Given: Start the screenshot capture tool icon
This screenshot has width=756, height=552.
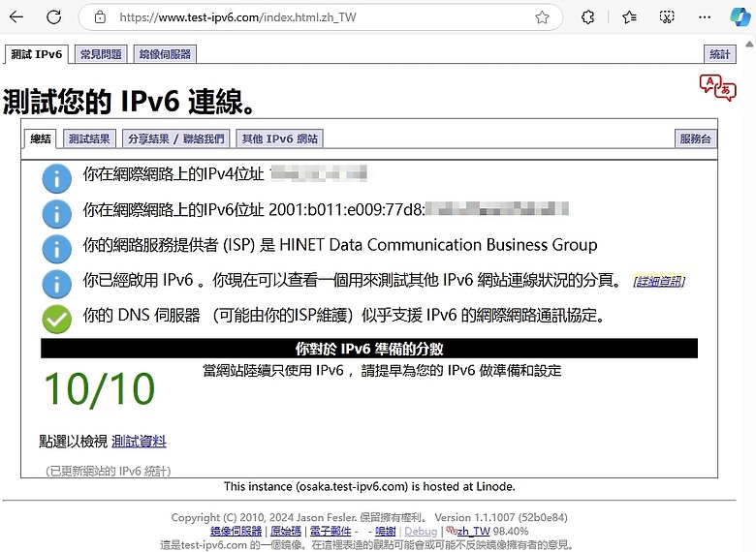Looking at the screenshot, I should (x=667, y=17).
